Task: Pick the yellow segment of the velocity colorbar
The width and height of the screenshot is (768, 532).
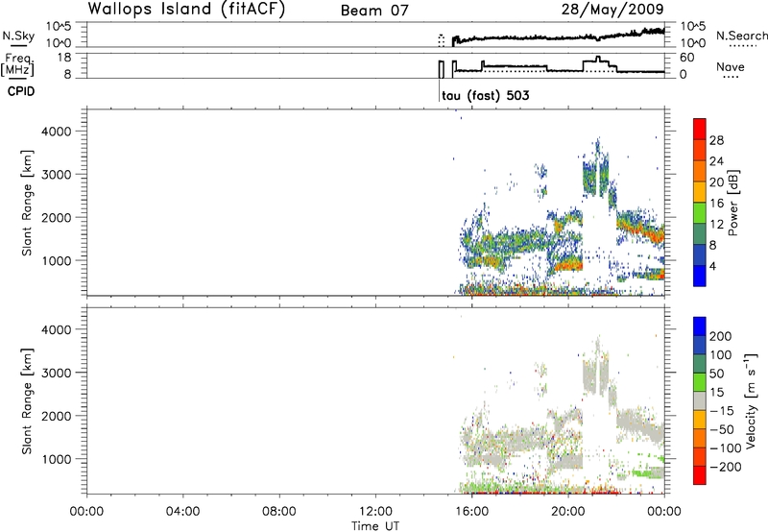Action: click(x=700, y=420)
